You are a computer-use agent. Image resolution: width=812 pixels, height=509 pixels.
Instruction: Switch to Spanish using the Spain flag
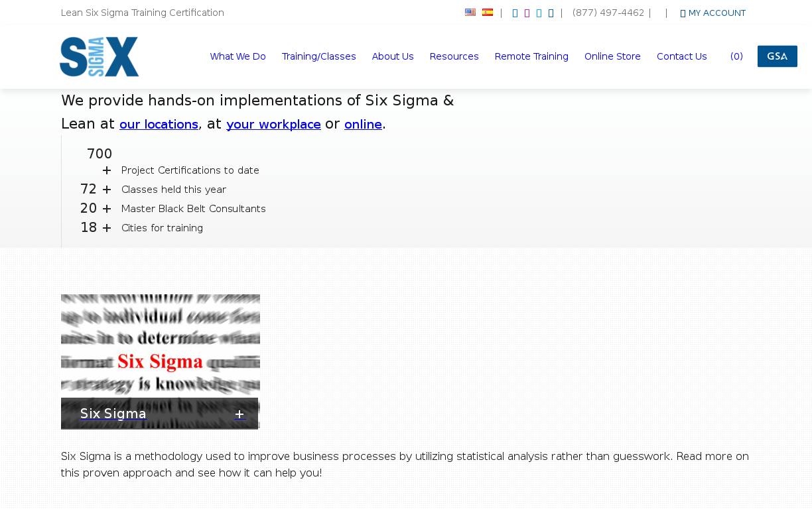point(488,13)
